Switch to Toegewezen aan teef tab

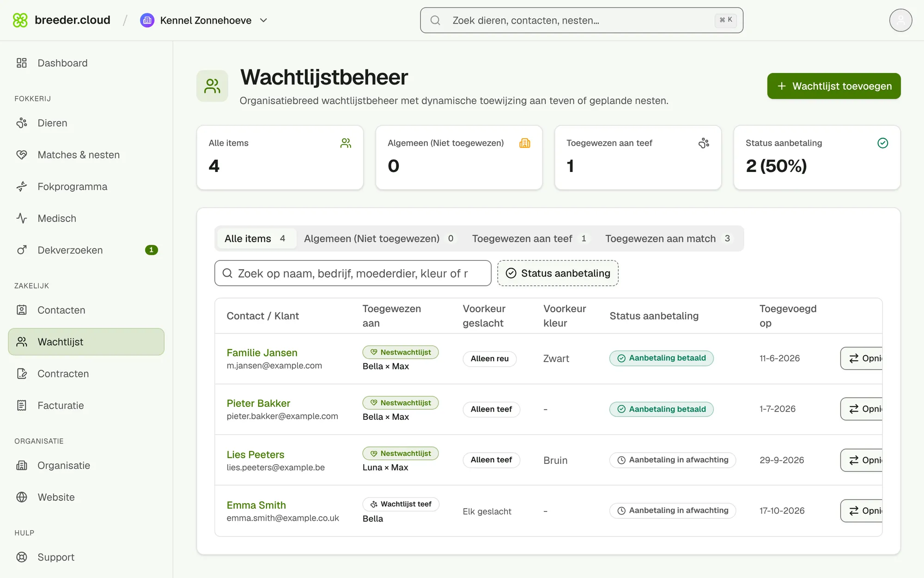[x=530, y=239]
